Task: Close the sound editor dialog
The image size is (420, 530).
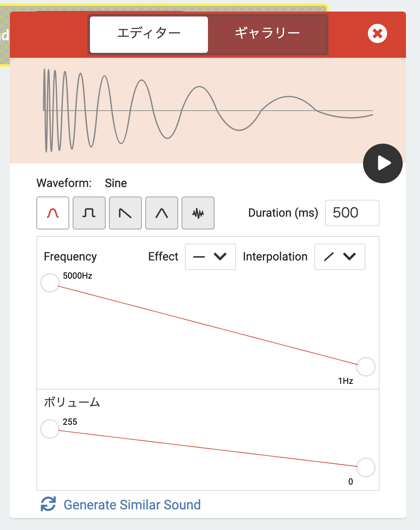Action: [x=378, y=33]
